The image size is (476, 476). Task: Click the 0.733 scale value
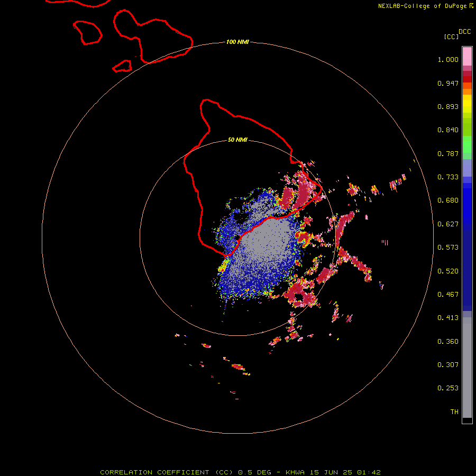pyautogui.click(x=448, y=177)
